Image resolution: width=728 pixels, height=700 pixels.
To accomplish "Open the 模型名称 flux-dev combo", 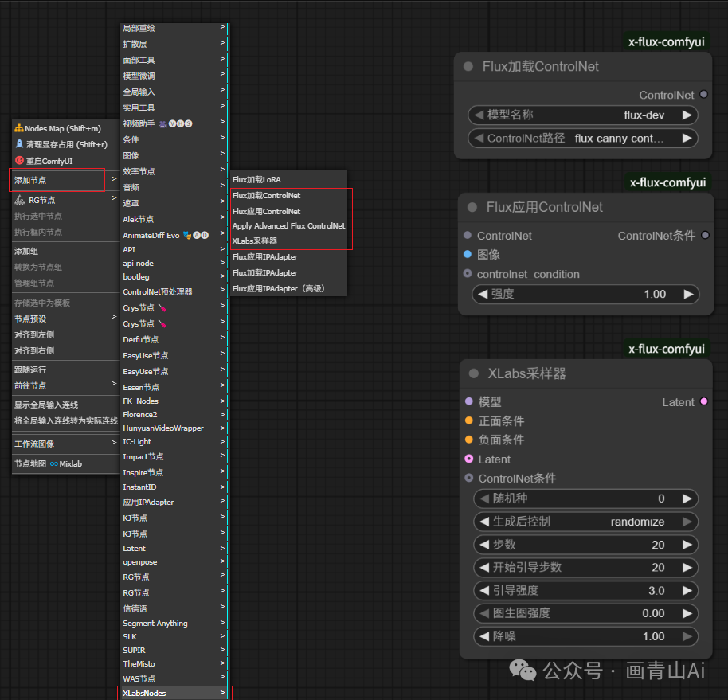I will point(583,115).
